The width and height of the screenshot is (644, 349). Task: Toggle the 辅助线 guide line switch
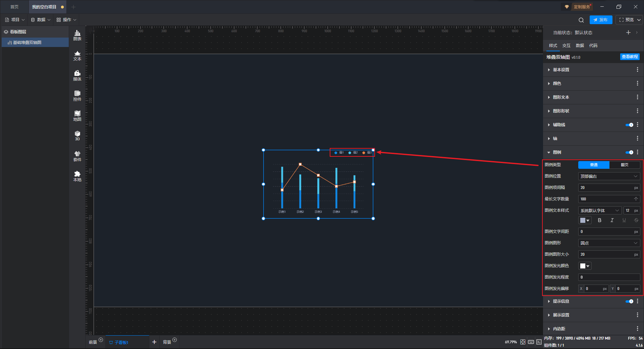point(629,125)
